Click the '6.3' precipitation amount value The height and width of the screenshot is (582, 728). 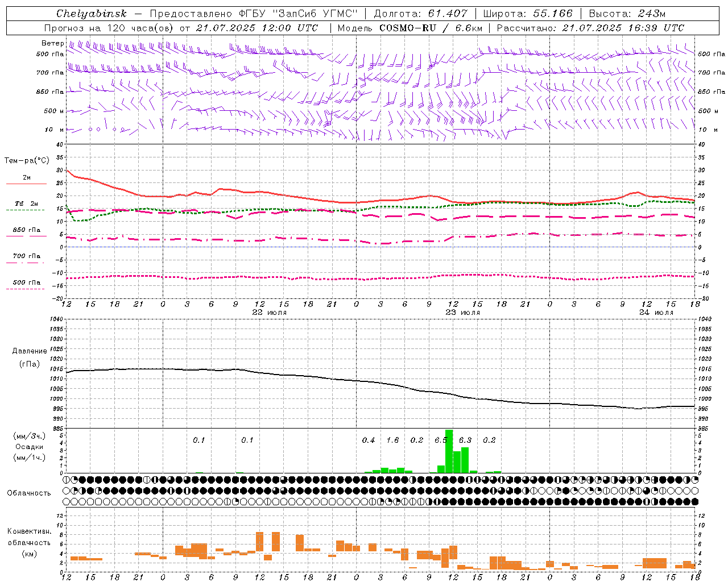click(465, 440)
